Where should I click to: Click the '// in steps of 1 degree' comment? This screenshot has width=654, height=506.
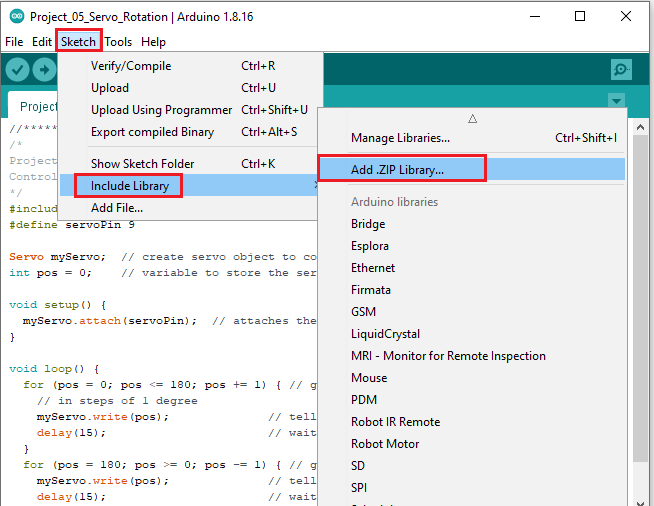pyautogui.click(x=117, y=401)
